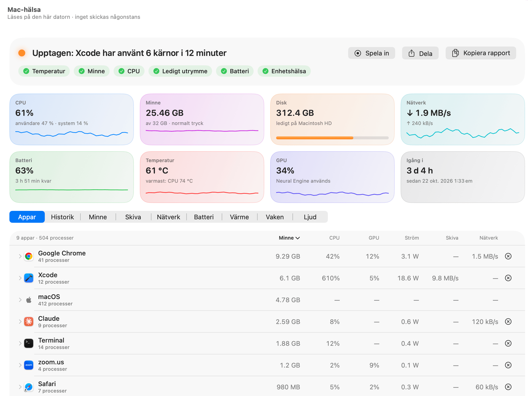Open the Värme tab
Image resolution: width=532 pixels, height=396 pixels.
tap(240, 217)
